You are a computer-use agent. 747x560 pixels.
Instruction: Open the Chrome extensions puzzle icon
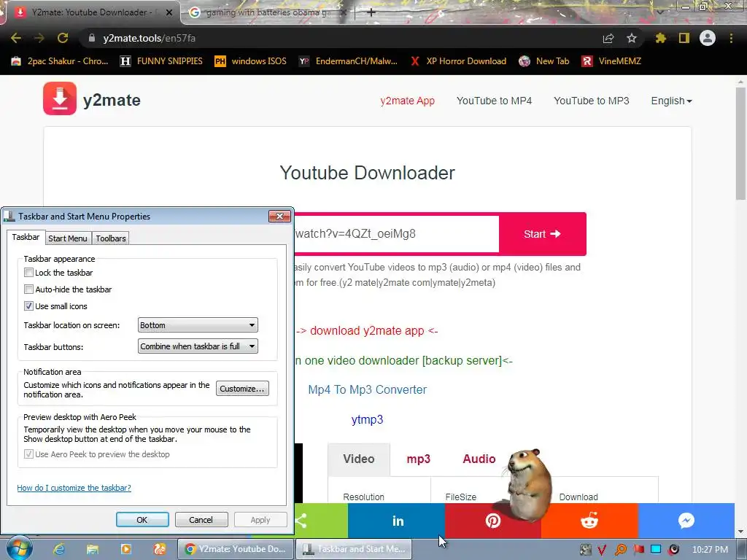tap(660, 38)
